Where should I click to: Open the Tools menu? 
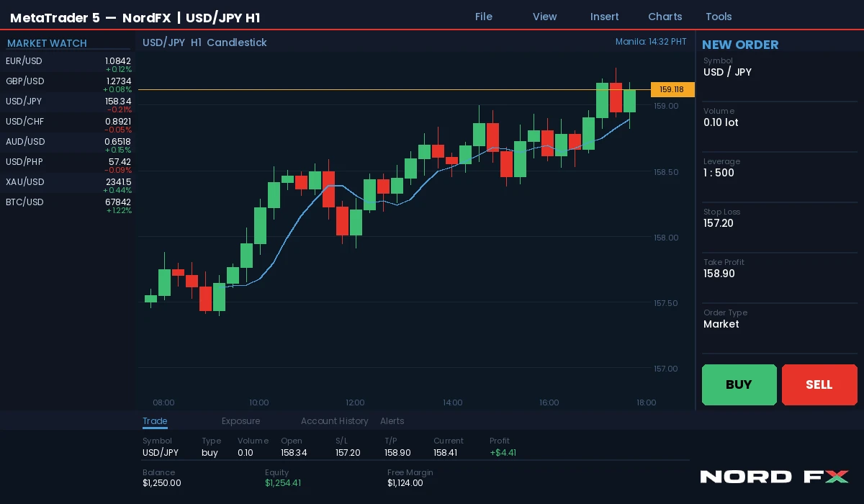719,17
